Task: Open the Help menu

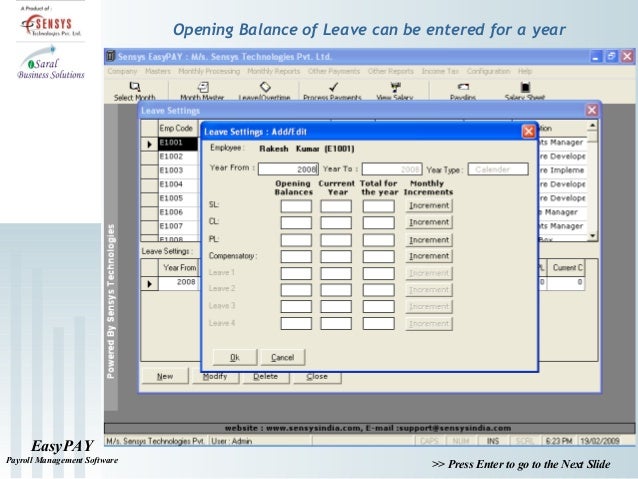Action: tap(525, 71)
